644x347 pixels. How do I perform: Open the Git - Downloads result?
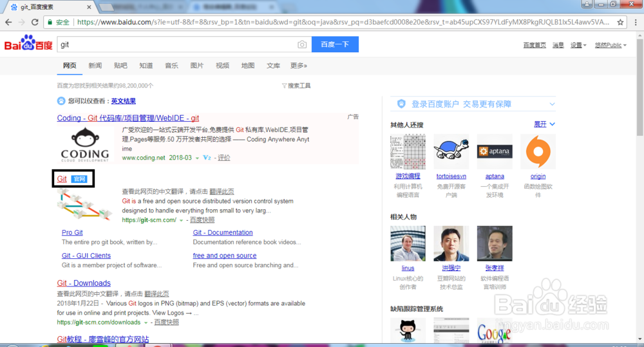(84, 283)
